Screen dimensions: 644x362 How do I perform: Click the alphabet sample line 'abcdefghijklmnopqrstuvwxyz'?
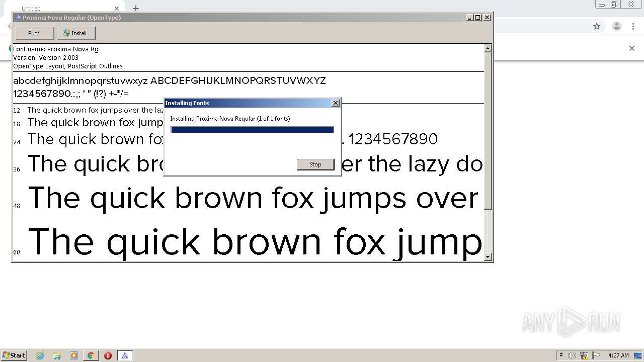point(80,81)
